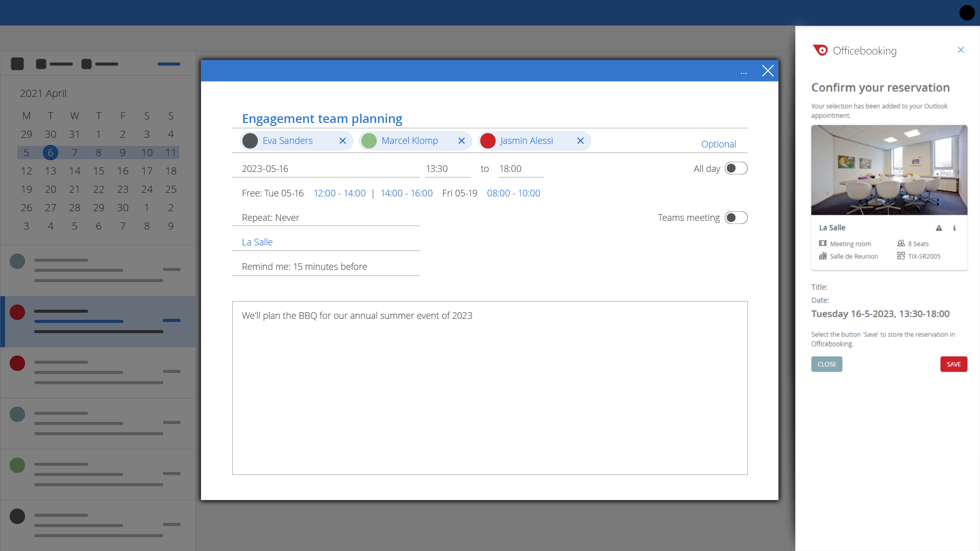The height and width of the screenshot is (551, 980).
Task: Click the Officebooking logo icon
Action: click(820, 51)
